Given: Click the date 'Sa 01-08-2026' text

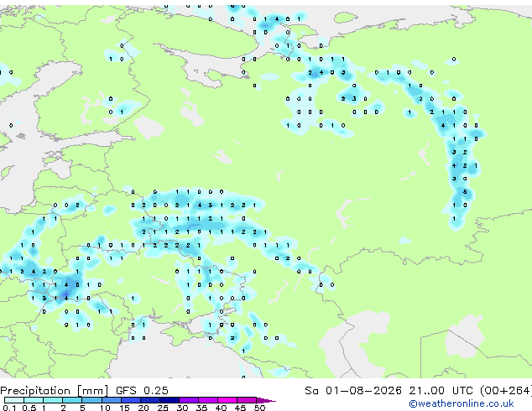Looking at the screenshot, I should pos(353,390).
